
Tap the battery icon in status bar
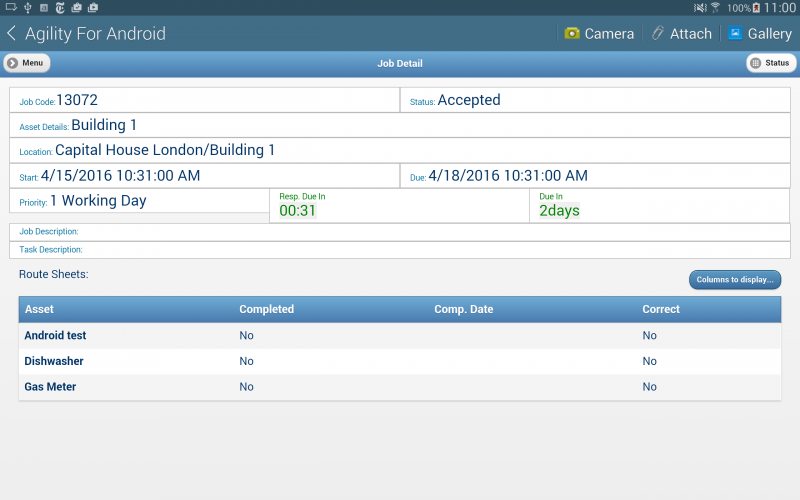(756, 7)
